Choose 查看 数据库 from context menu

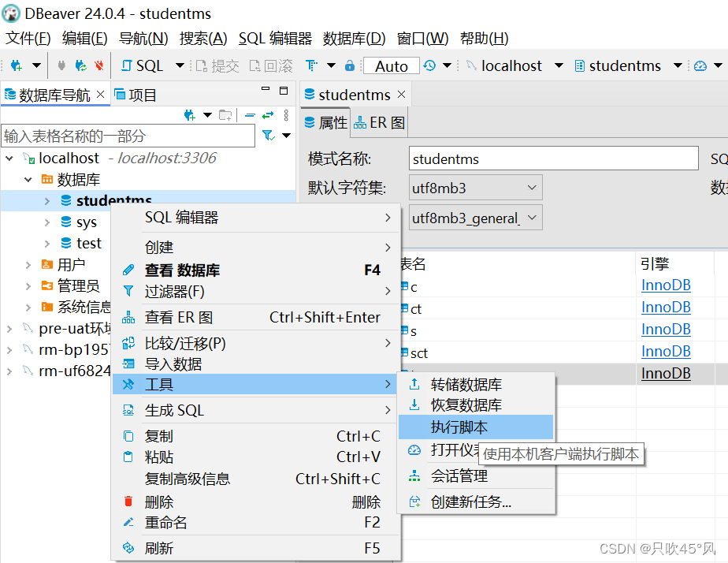pyautogui.click(x=256, y=270)
